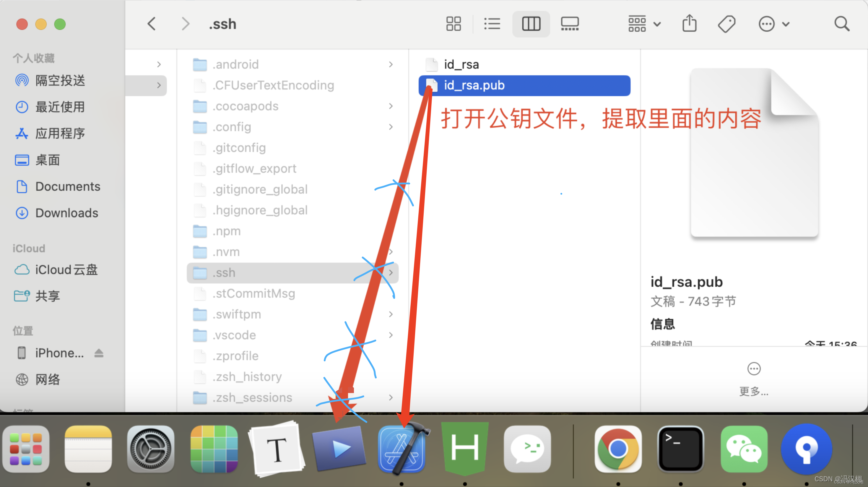This screenshot has width=868, height=487.
Task: Open Notes from the Dock
Action: coord(88,449)
